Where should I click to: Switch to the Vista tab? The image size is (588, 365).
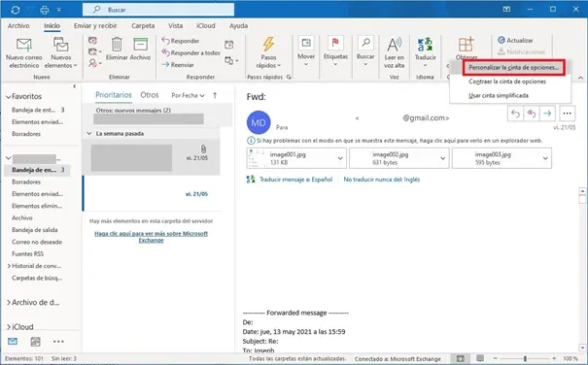click(x=175, y=25)
